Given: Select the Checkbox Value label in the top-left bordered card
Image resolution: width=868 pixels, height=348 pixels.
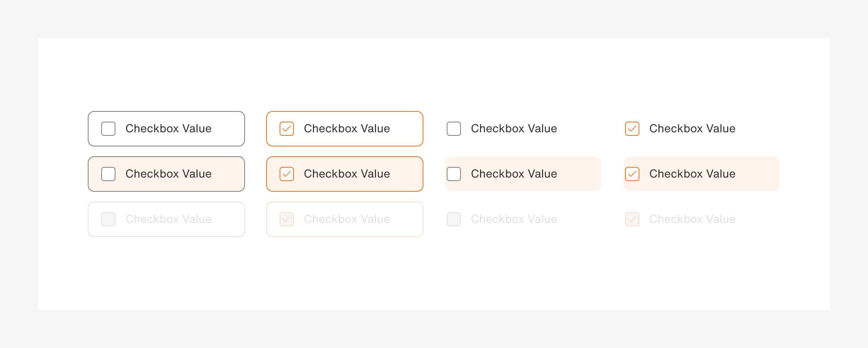Looking at the screenshot, I should tap(169, 129).
